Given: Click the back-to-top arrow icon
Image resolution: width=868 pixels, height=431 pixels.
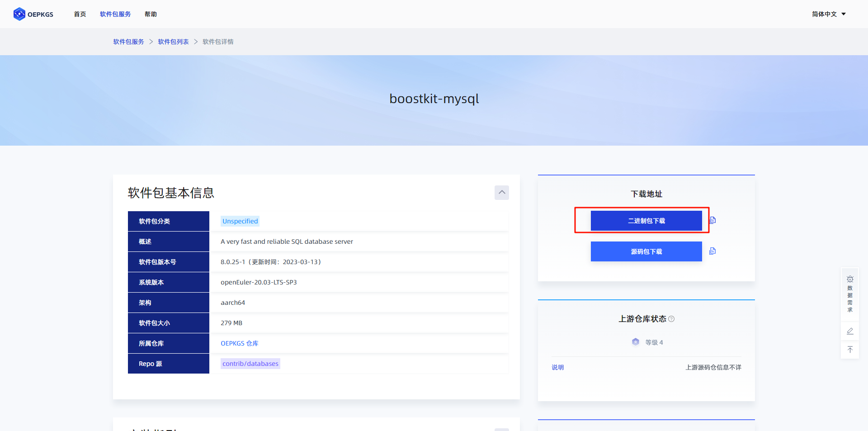Looking at the screenshot, I should (850, 350).
